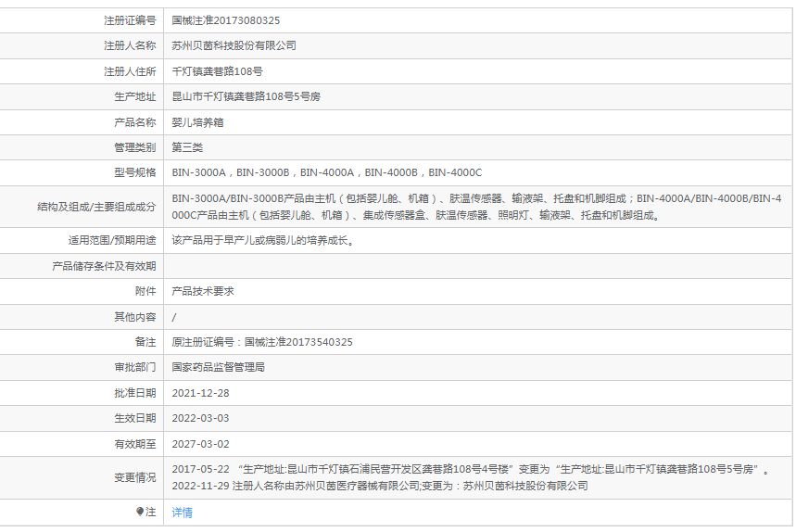
Task: Select approving department 国家药品监督管理局
Action: coord(218,367)
